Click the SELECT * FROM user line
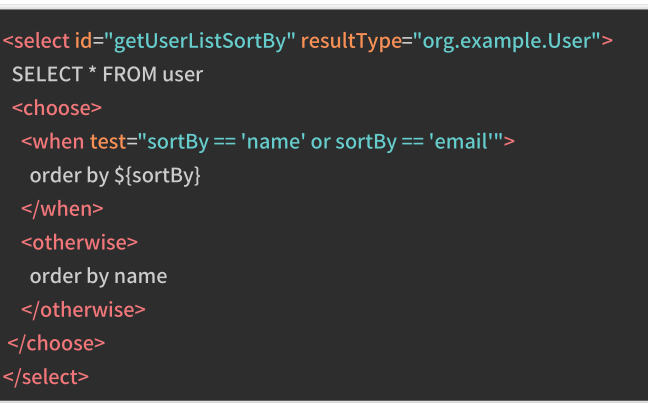648x410 pixels. point(107,75)
